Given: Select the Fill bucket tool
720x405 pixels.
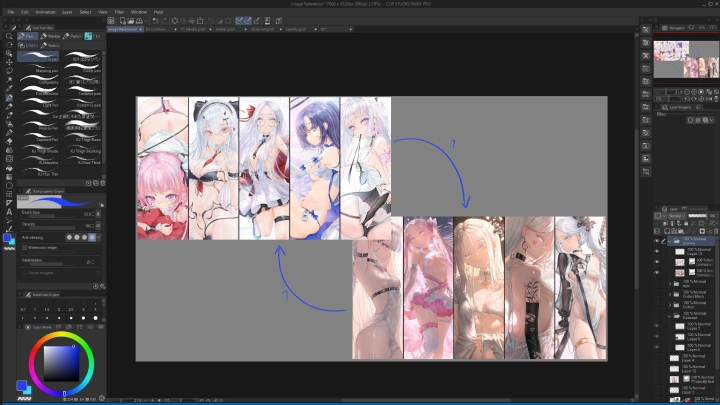Looking at the screenshot, I should pyautogui.click(x=9, y=168).
